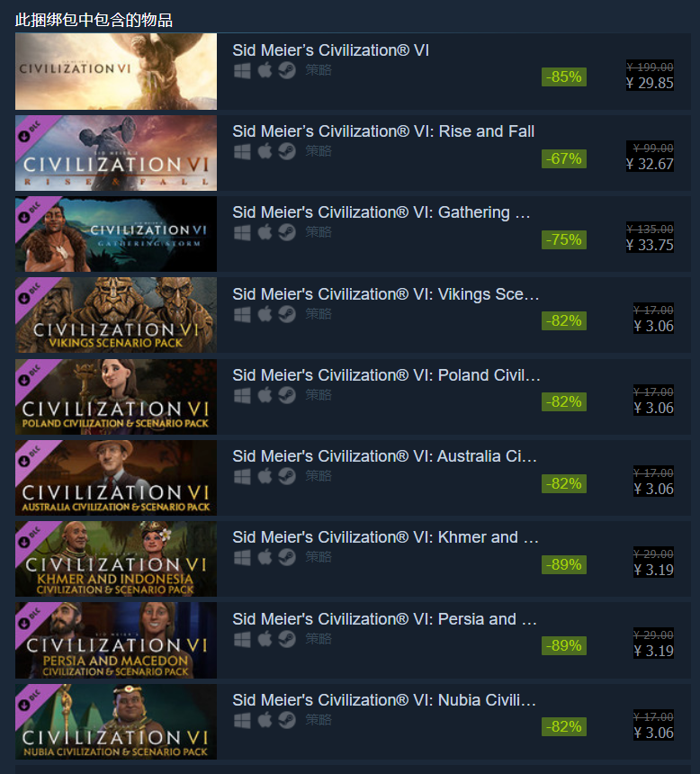Open the Nubia Civilization pack thumbnail
The width and height of the screenshot is (700, 774).
click(116, 722)
